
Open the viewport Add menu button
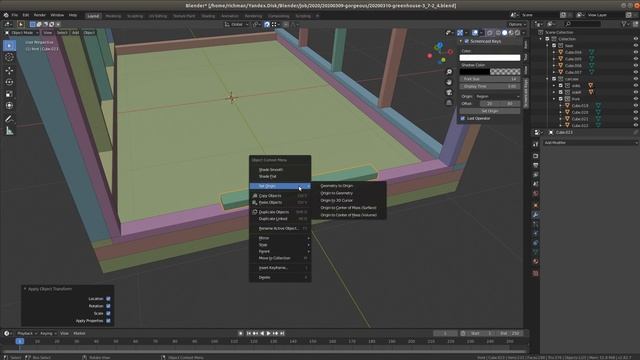[76, 33]
